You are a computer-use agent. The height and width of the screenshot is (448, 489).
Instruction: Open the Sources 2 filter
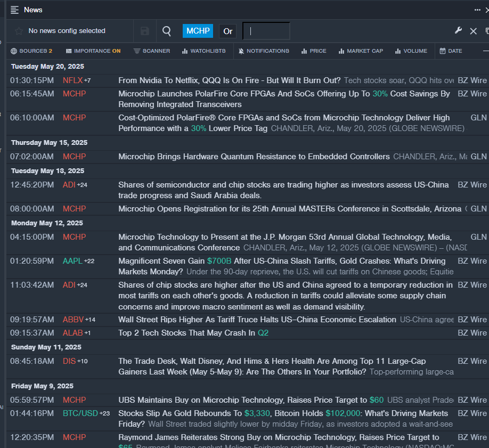[x=31, y=51]
